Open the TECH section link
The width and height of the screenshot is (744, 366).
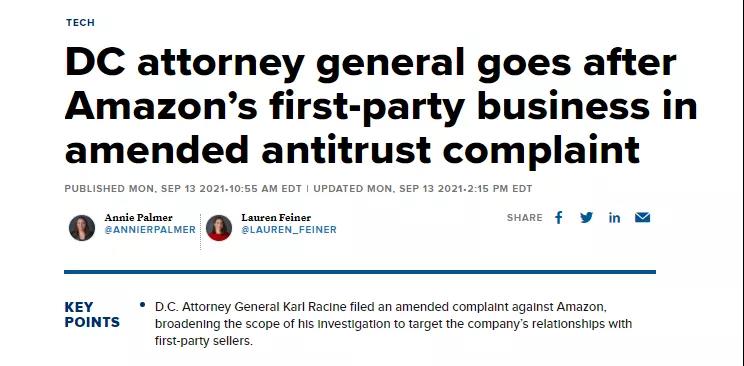point(80,22)
